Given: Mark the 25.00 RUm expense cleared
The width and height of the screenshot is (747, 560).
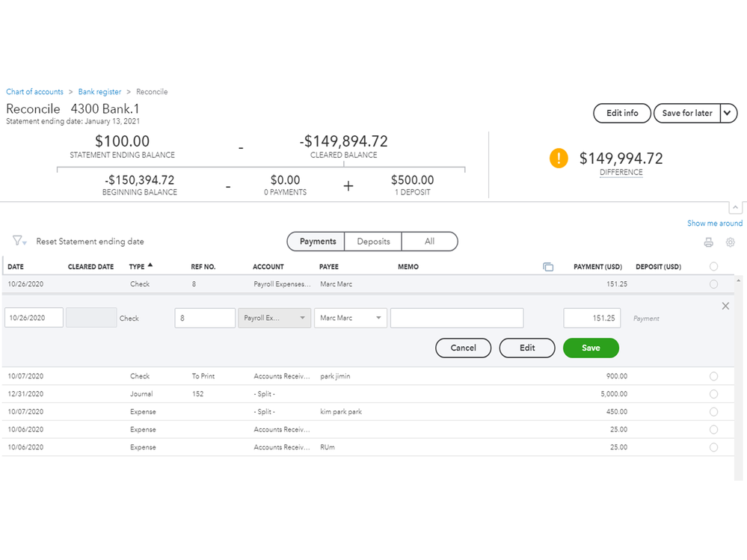Looking at the screenshot, I should pos(713,448).
